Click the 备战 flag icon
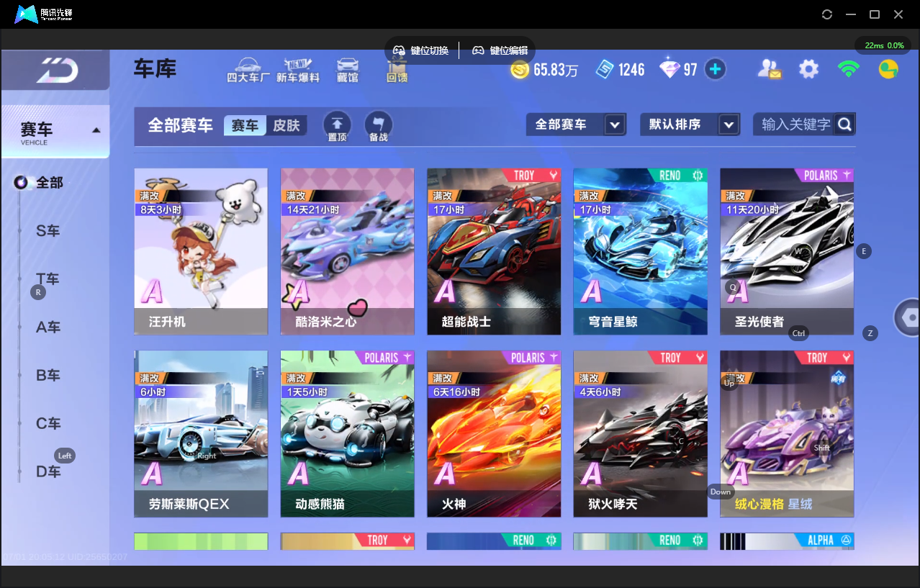 (379, 126)
